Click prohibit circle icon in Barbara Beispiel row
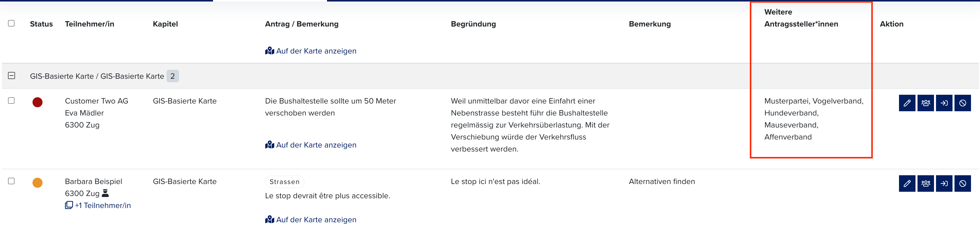 pyautogui.click(x=962, y=183)
